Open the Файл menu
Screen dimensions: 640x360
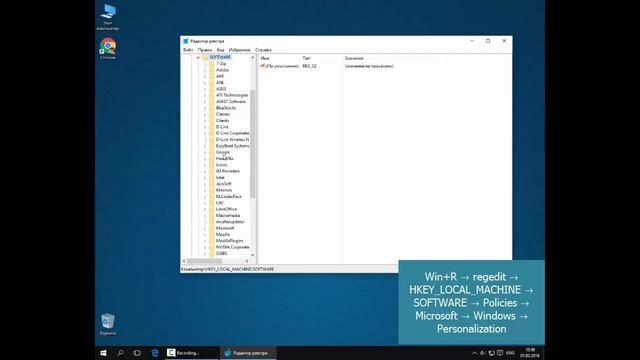[x=188, y=50]
